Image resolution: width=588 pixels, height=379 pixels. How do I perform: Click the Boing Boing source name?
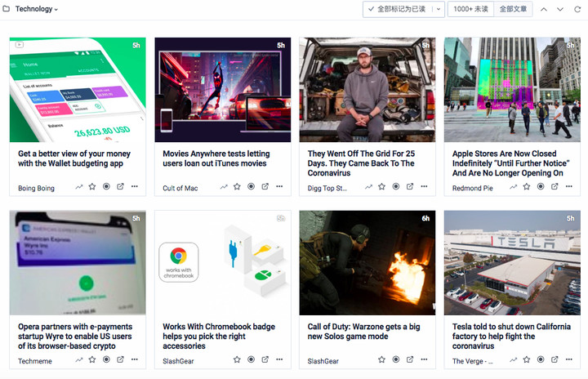click(37, 189)
